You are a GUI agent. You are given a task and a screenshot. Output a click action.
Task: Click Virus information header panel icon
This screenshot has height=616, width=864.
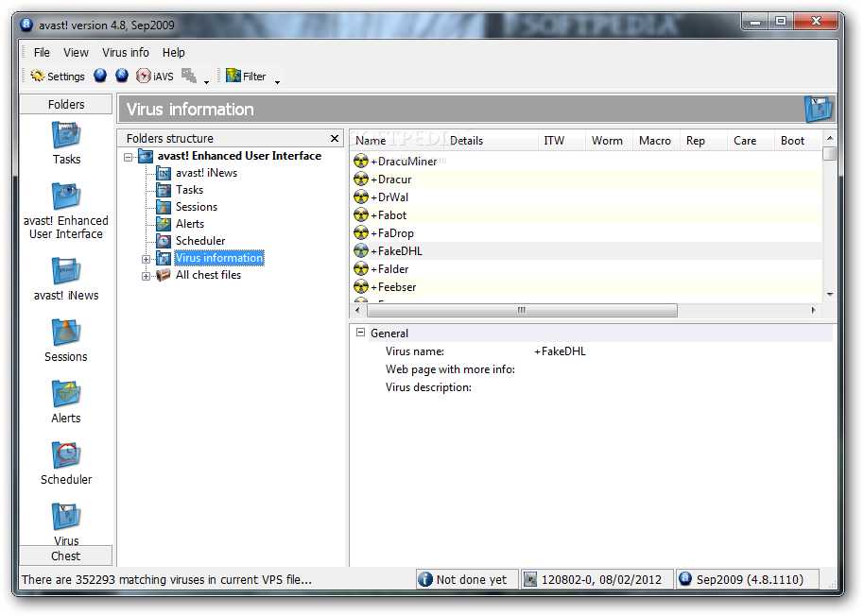point(819,109)
